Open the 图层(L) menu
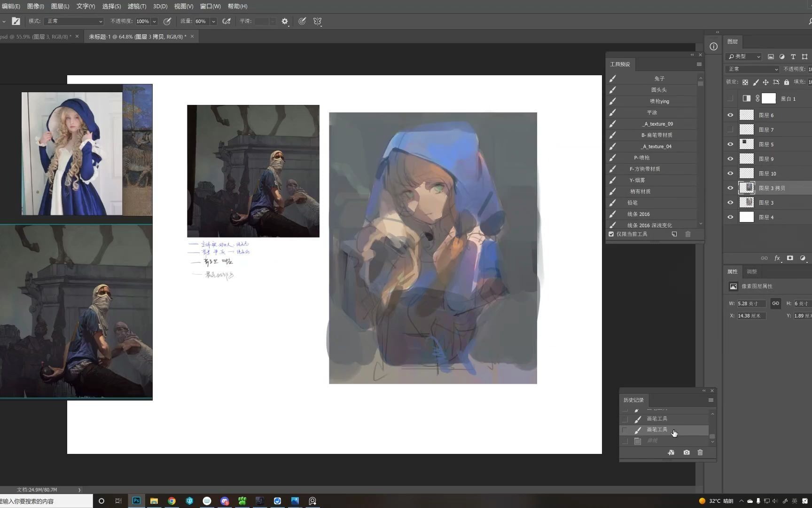The image size is (812, 508). pyautogui.click(x=60, y=6)
